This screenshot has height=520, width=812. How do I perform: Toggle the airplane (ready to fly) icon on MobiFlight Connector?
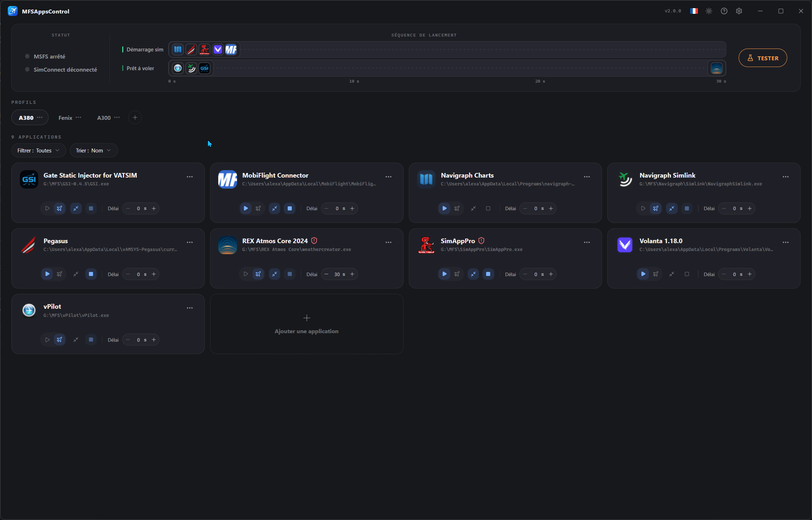point(258,208)
